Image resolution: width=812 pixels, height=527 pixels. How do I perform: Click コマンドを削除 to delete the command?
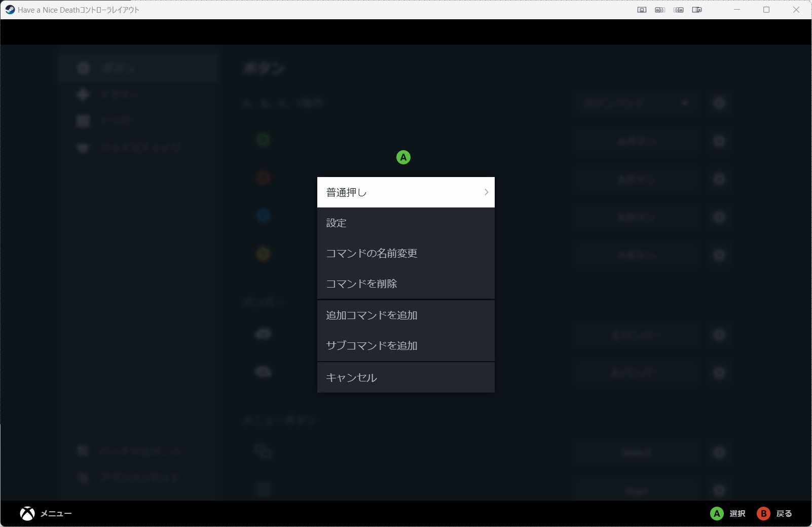click(405, 284)
